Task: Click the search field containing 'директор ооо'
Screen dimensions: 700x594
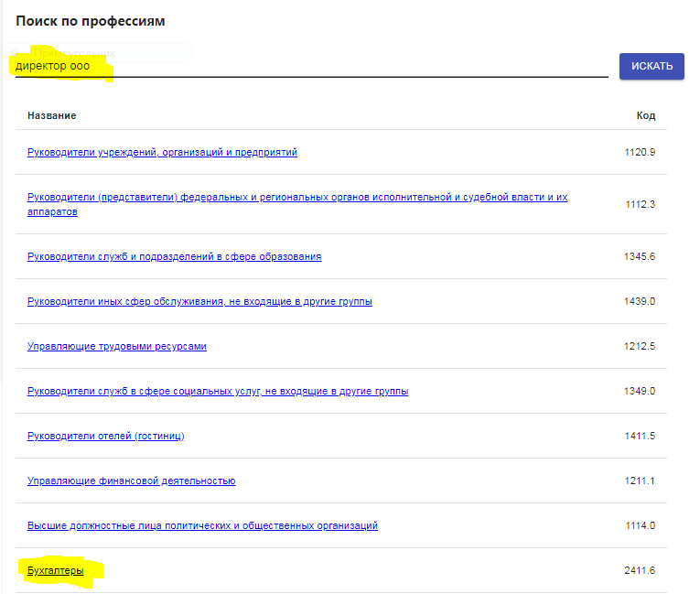Action: (311, 67)
